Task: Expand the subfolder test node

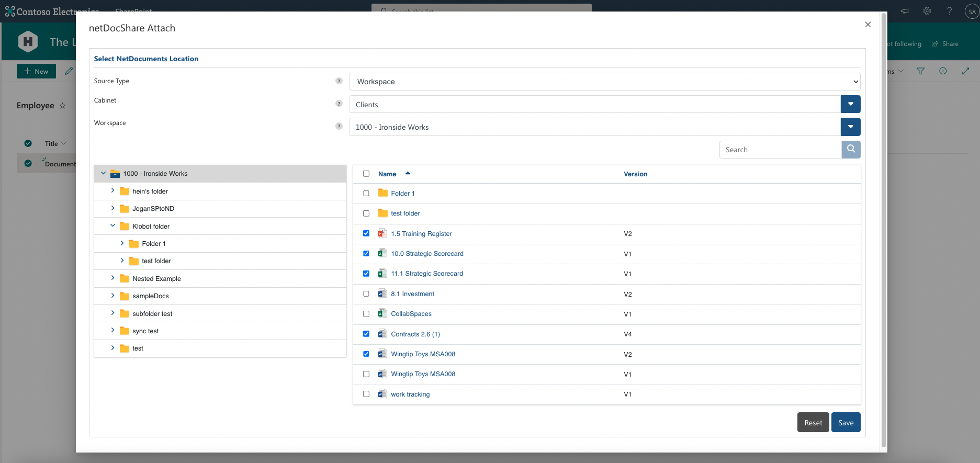Action: [x=112, y=313]
